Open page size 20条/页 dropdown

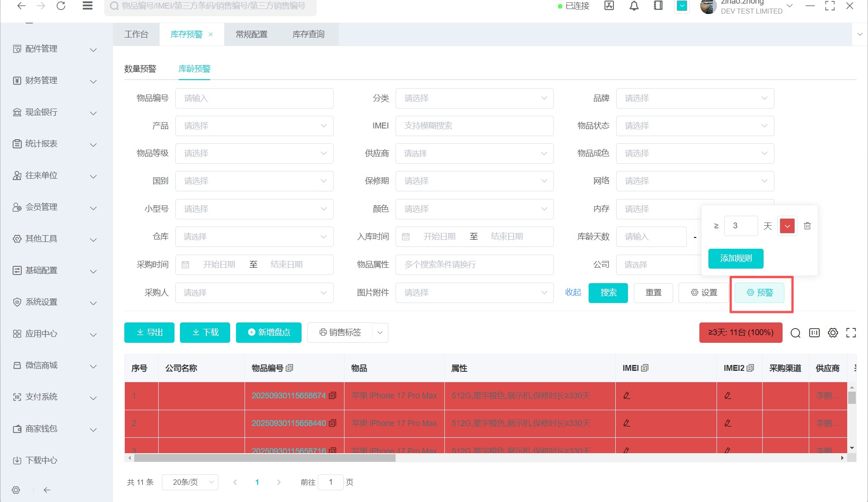[x=190, y=482]
